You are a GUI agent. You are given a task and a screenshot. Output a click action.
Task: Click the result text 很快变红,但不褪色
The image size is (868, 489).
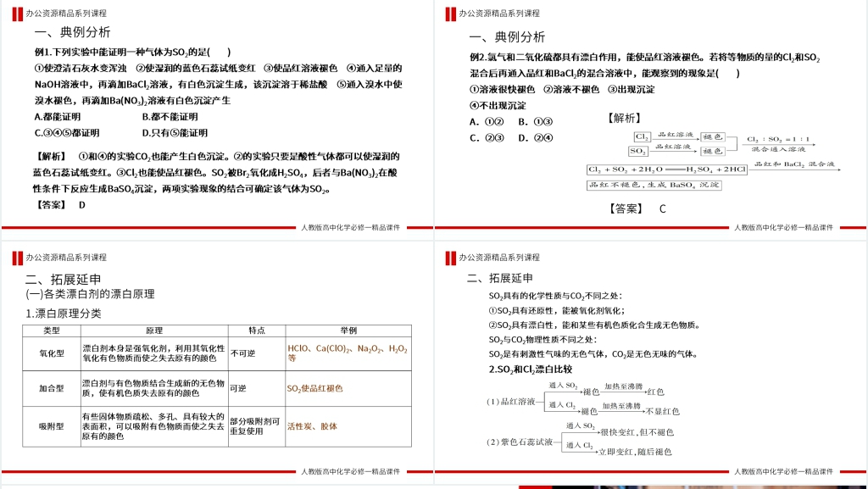637,432
